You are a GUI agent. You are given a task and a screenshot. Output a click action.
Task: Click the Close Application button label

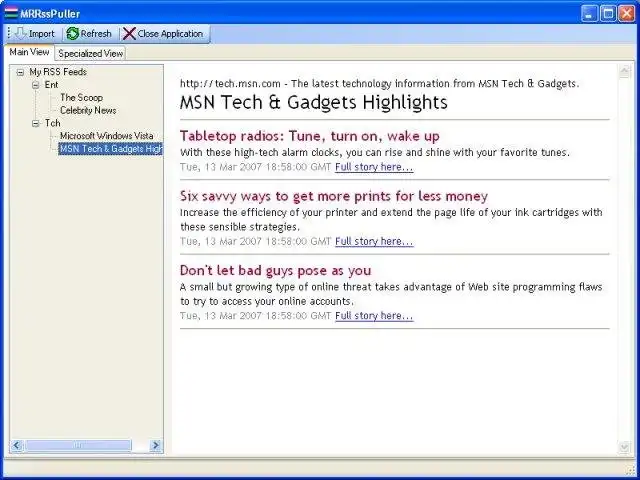pos(170,33)
